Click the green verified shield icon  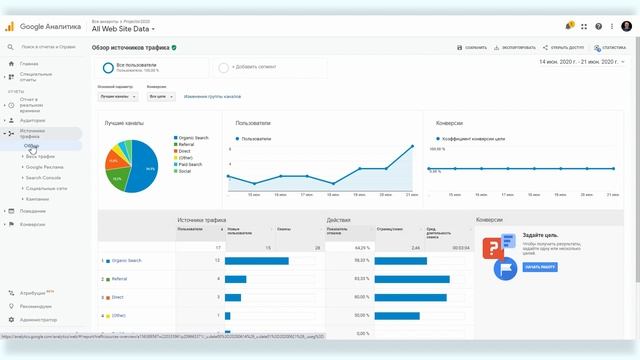[174, 48]
